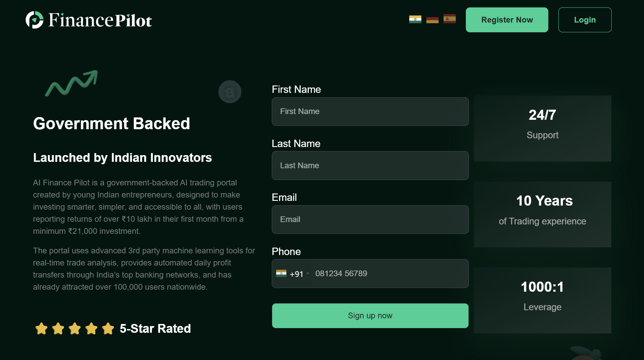The image size is (644, 360).
Task: Submit form with Sign up now
Action: point(370,316)
